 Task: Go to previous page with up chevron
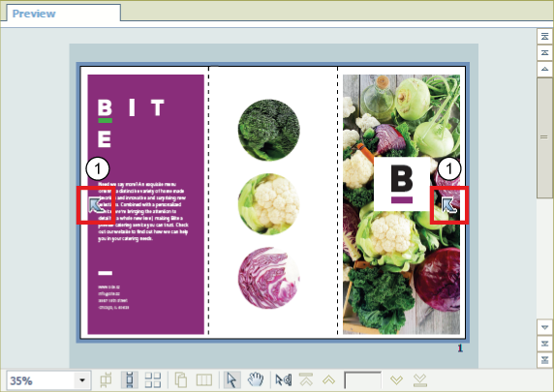[x=328, y=380]
